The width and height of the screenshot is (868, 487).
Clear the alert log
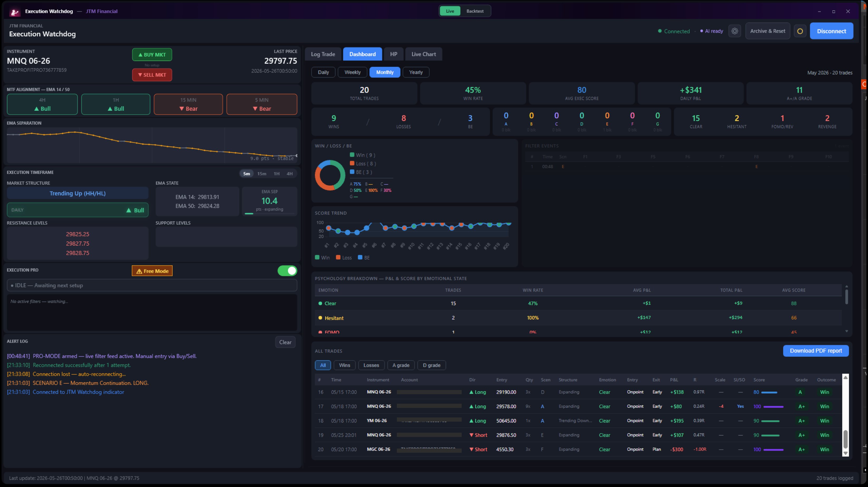[x=285, y=342]
